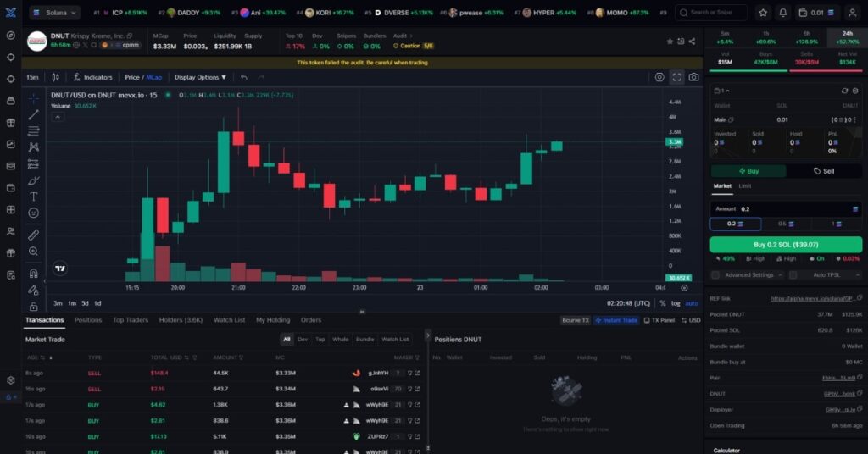868x454 pixels.
Task: Switch currency display to USD
Action: 691,320
